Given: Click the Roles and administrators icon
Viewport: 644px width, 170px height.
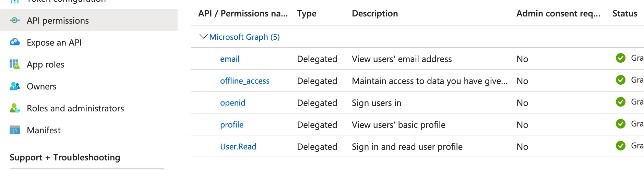Looking at the screenshot, I should (x=15, y=108).
